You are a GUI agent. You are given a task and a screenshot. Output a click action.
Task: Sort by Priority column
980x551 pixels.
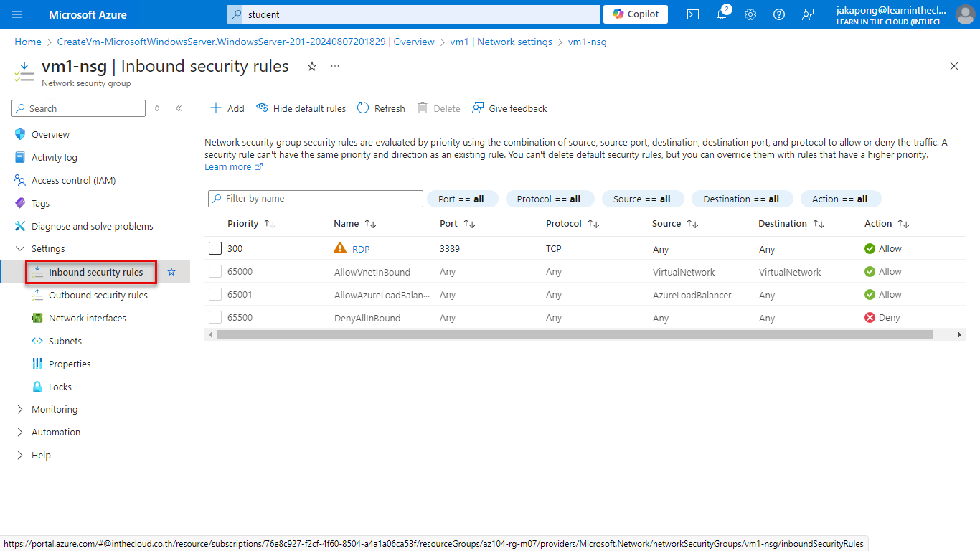pyautogui.click(x=252, y=224)
